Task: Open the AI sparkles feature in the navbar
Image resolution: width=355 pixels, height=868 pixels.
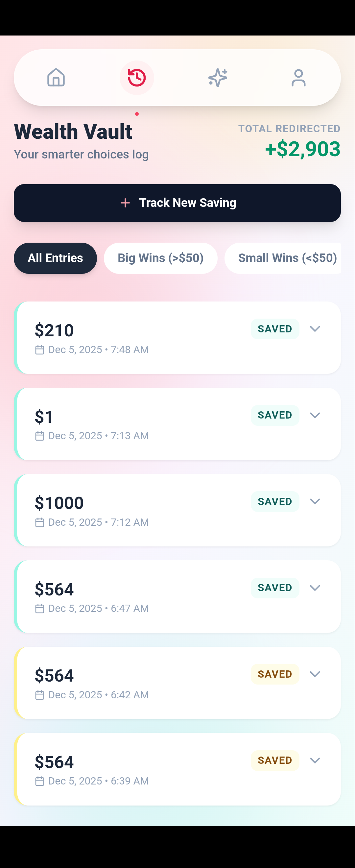Action: point(218,78)
